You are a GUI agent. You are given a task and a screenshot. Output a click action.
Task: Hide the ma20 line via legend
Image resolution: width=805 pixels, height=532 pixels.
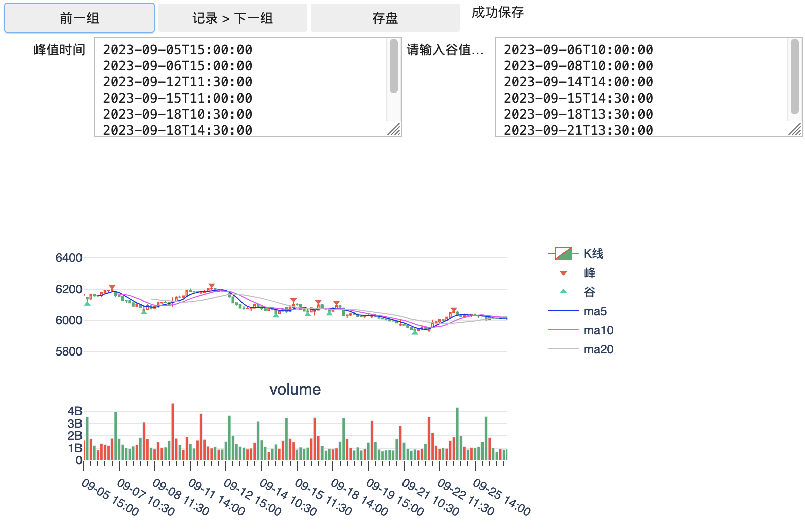click(x=581, y=349)
